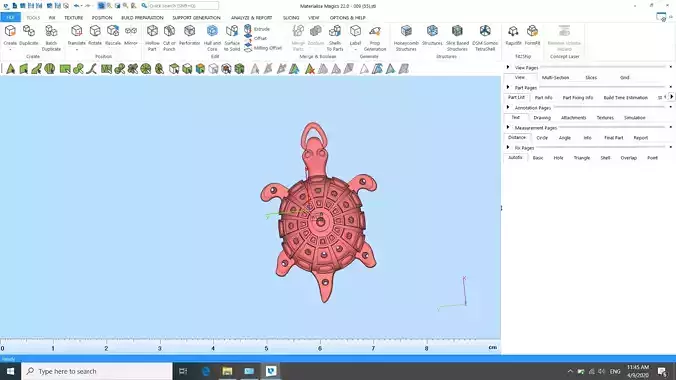676x380 pixels.
Task: Open the Translate dropdown arrow
Action: pos(77,49)
